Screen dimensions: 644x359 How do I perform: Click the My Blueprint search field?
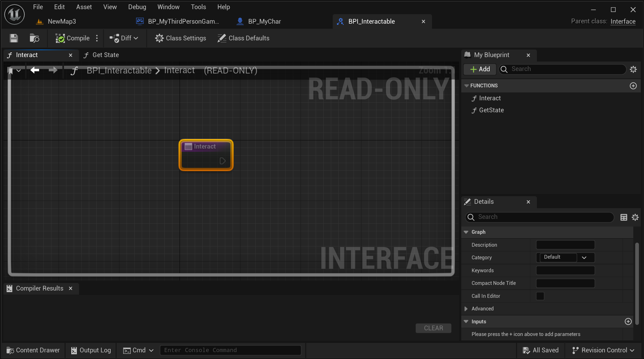click(x=562, y=69)
